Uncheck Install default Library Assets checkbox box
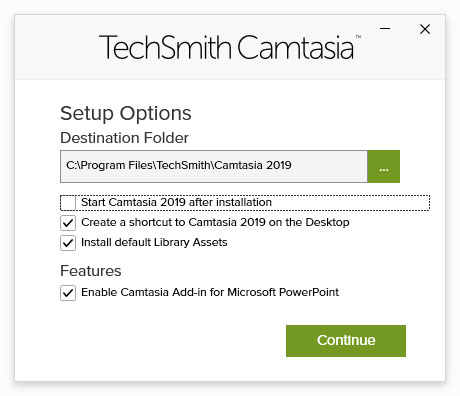This screenshot has width=460, height=396. (68, 243)
